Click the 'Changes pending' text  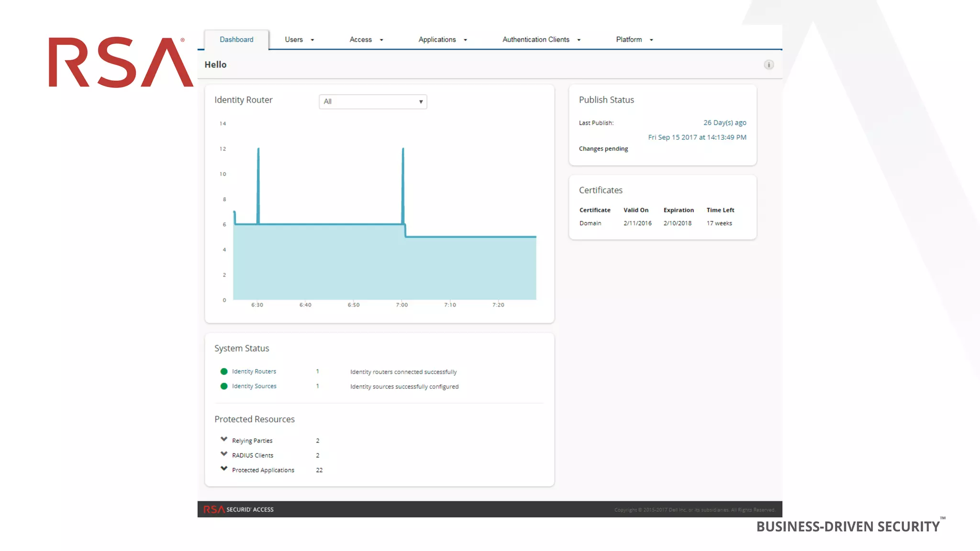point(603,149)
